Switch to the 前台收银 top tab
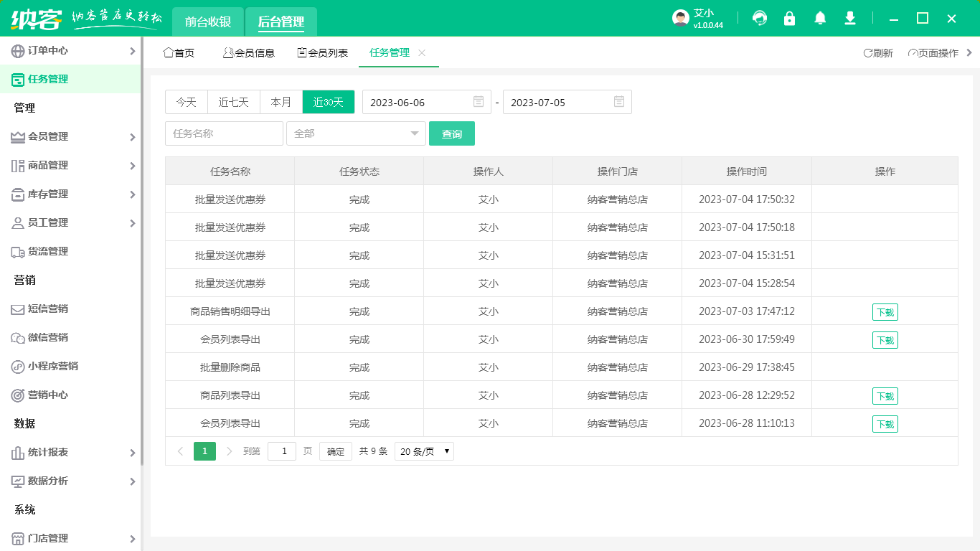The image size is (980, 551). tap(208, 22)
